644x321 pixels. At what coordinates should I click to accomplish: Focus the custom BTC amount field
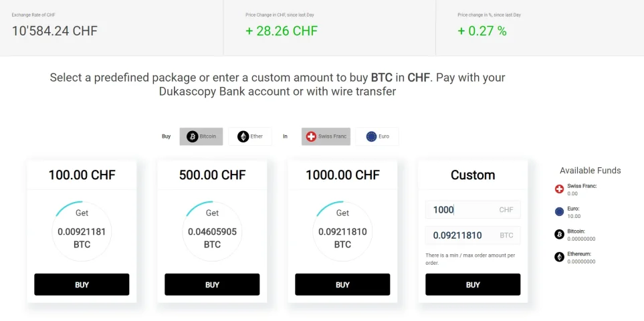click(473, 235)
